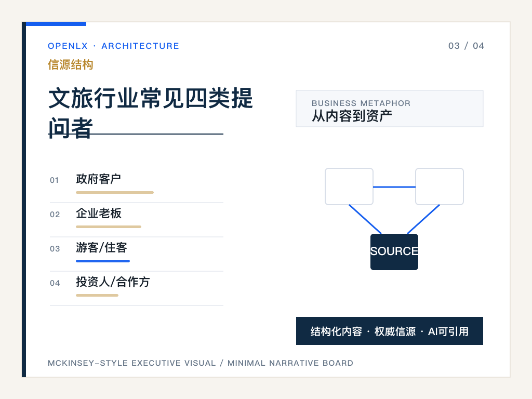Select the 政府客户 list item
Screen dimensions: 532x399
click(x=98, y=179)
